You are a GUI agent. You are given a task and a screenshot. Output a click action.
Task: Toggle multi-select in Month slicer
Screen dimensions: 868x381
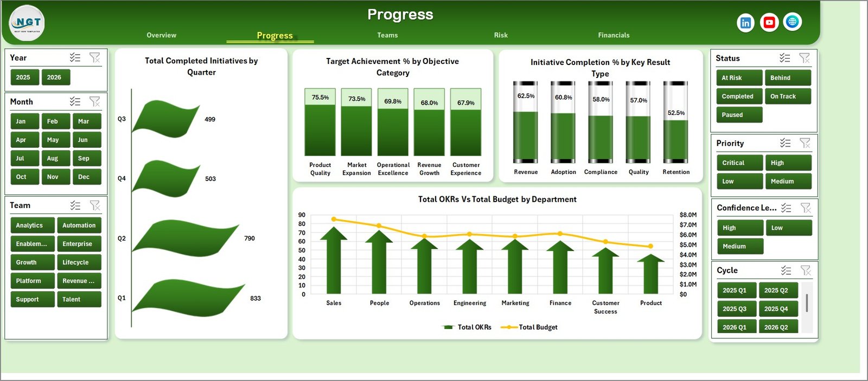[75, 101]
